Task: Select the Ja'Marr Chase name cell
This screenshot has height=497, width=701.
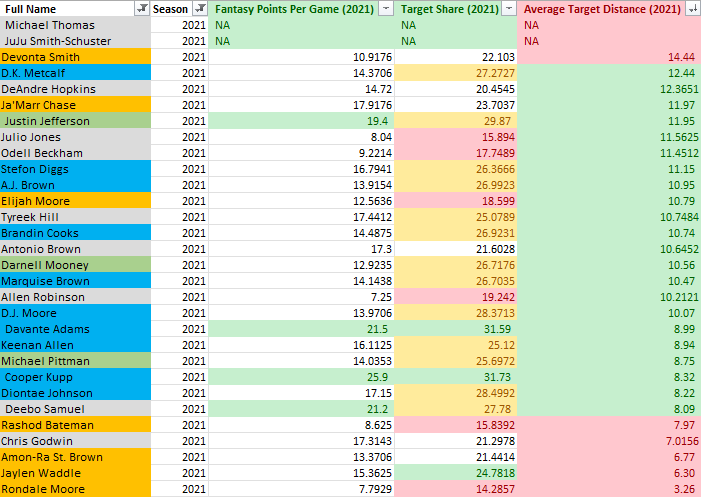Action: pyautogui.click(x=75, y=105)
